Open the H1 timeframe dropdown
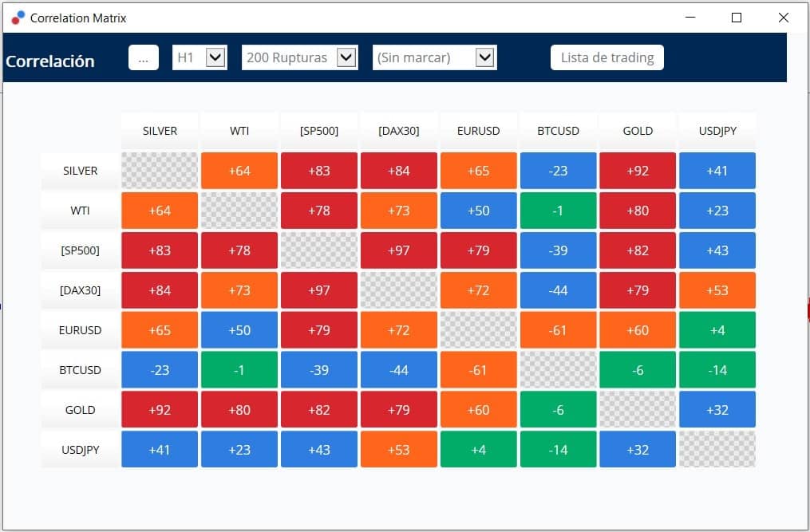The width and height of the screenshot is (810, 532). pyautogui.click(x=200, y=57)
